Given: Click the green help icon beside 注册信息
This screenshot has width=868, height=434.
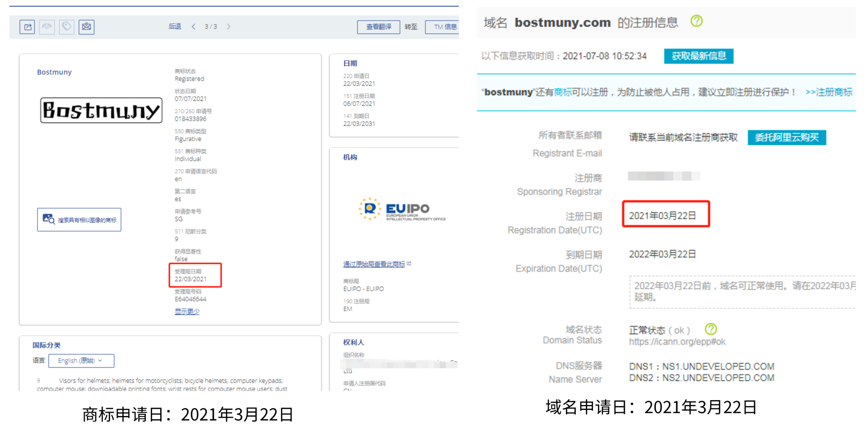Looking at the screenshot, I should [x=696, y=21].
